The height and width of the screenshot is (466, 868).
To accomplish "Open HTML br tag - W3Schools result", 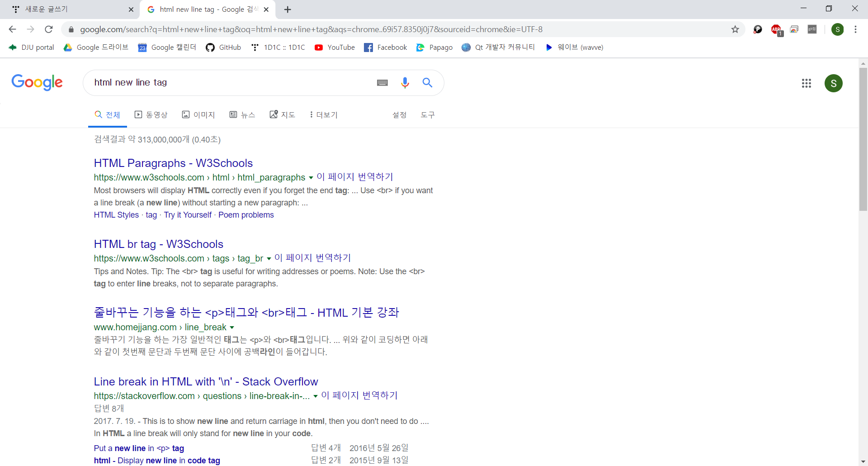I will (159, 244).
